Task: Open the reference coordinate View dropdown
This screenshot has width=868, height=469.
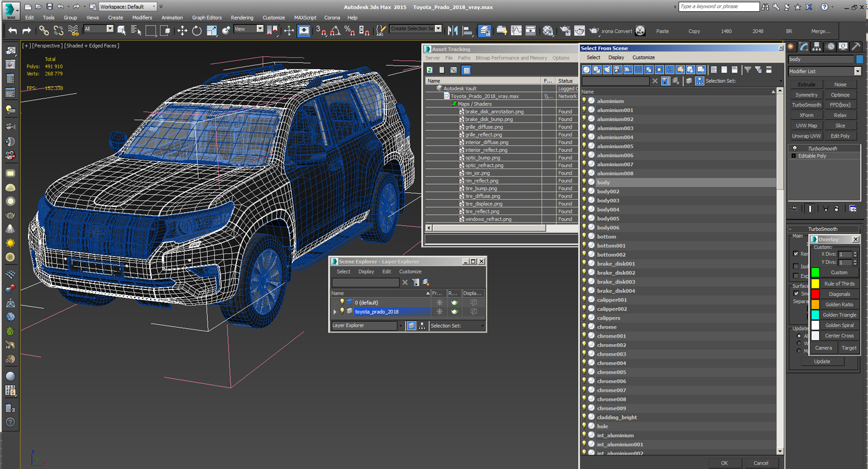Action: click(248, 29)
